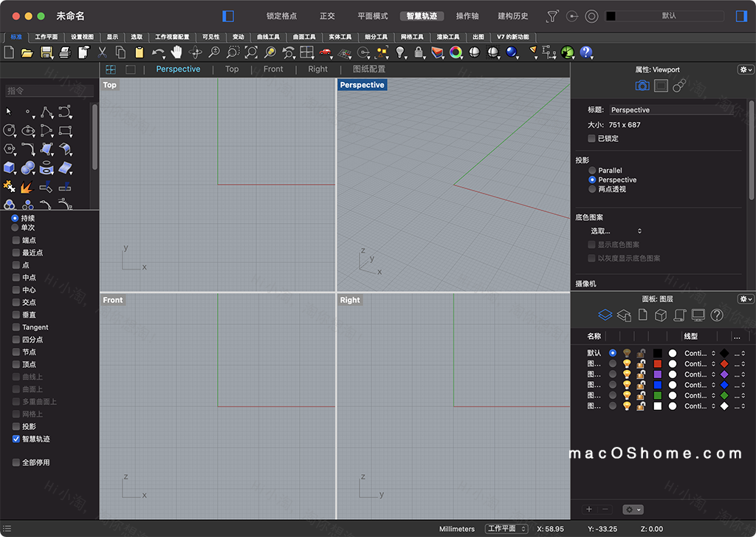This screenshot has width=756, height=537.
Task: Select the Parallel projection radio button
Action: click(x=592, y=170)
